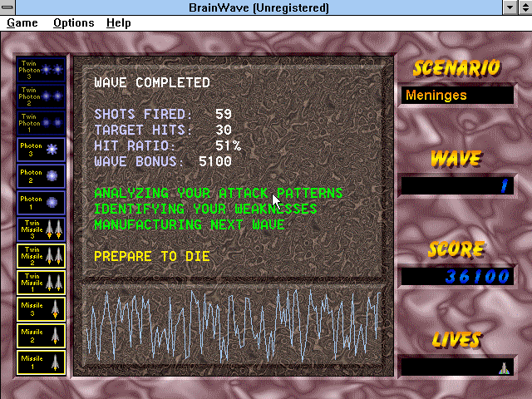Activate the Missile 2 weapon
The height and width of the screenshot is (399, 532).
click(x=41, y=336)
